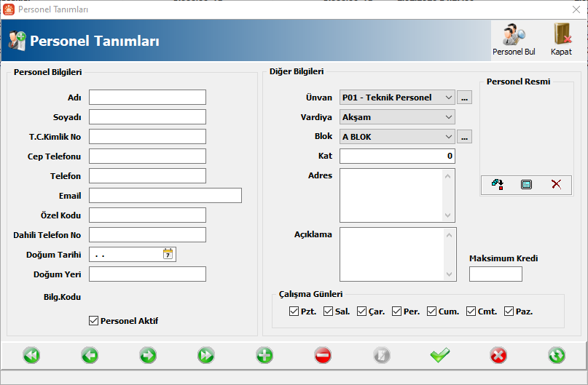Image resolution: width=588 pixels, height=385 pixels.
Task: Click the Personel Bul search icon
Action: (514, 36)
